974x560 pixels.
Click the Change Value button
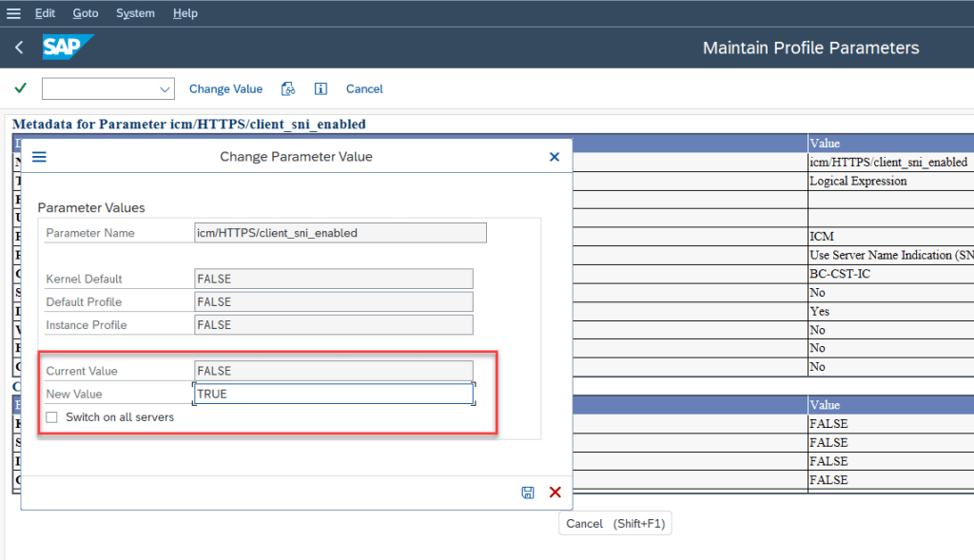click(x=225, y=88)
